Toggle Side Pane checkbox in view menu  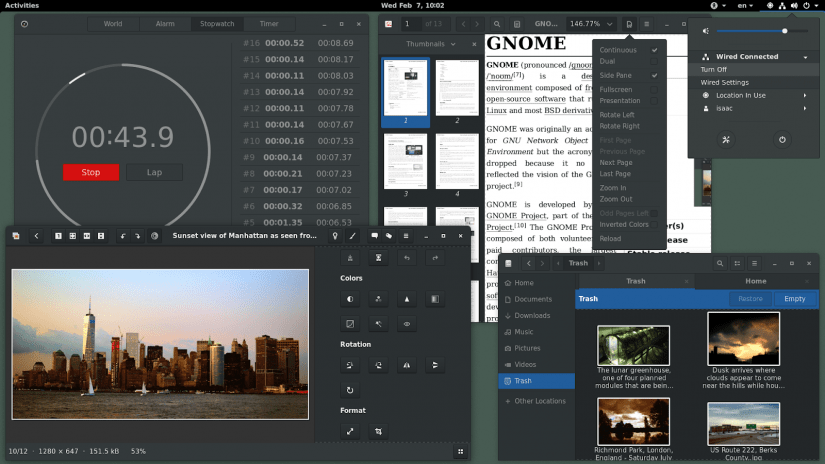[x=654, y=76]
